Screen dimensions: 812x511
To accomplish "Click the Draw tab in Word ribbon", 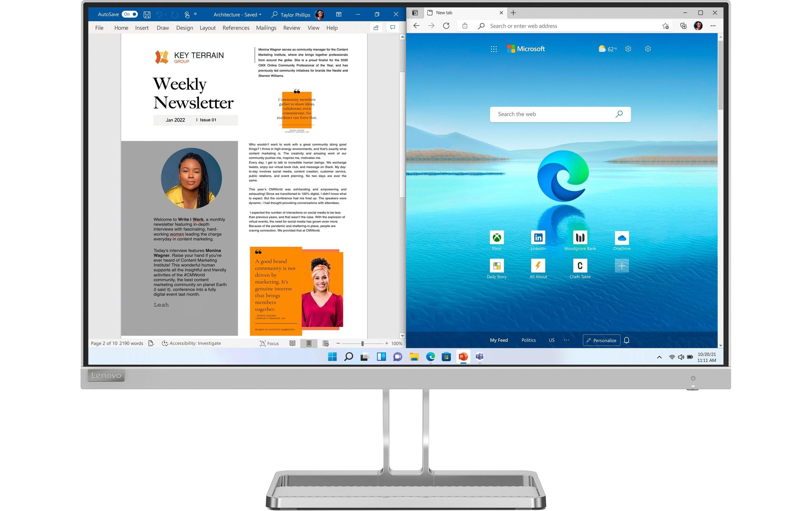I will 162,28.
